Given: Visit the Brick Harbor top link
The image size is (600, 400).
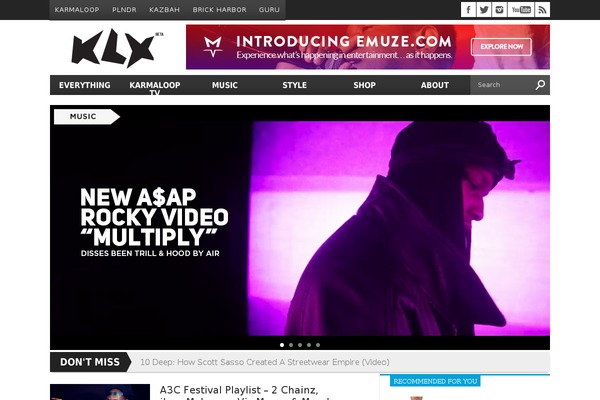Looking at the screenshot, I should pos(220,10).
